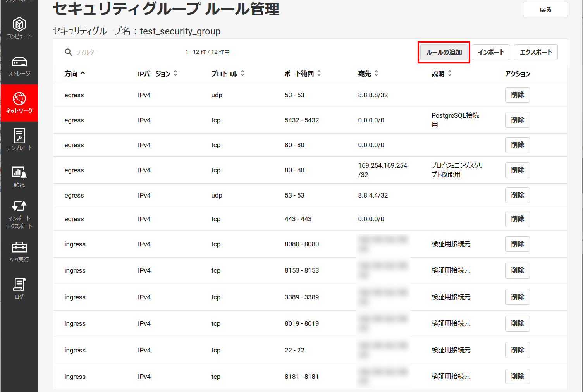
Task: Open the ログ scroll icon
Action: pyautogui.click(x=19, y=284)
